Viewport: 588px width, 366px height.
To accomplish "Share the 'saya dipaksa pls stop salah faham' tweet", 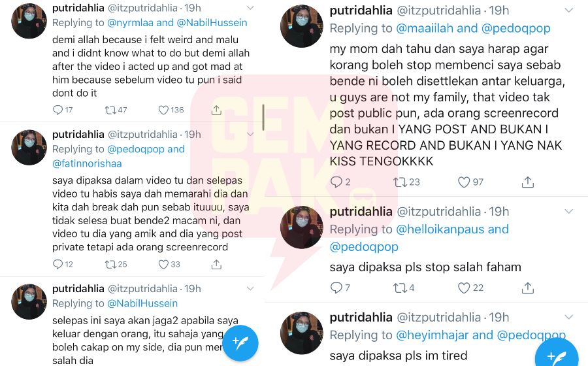I will [x=528, y=288].
